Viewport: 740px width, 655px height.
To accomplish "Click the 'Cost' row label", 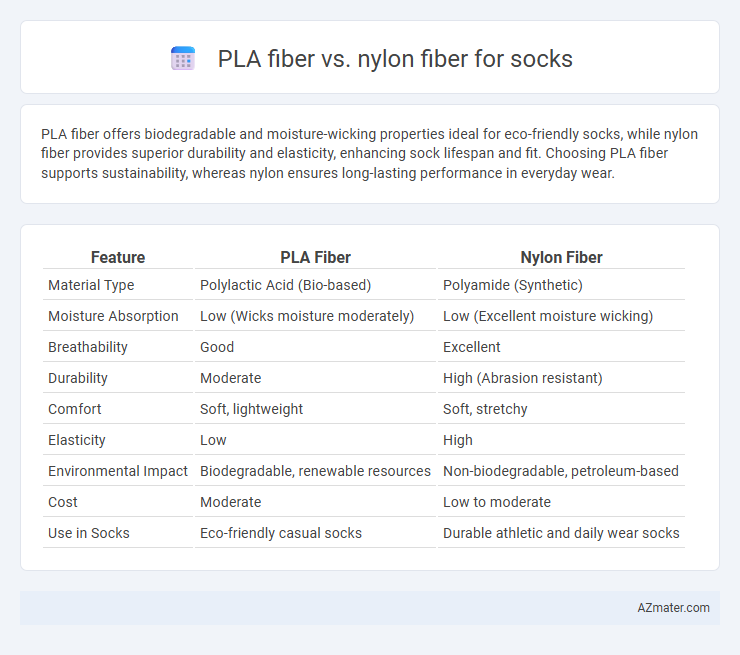I will (62, 502).
